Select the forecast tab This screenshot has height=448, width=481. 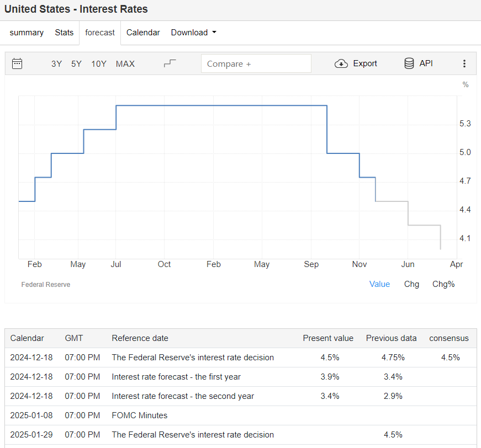(x=100, y=33)
